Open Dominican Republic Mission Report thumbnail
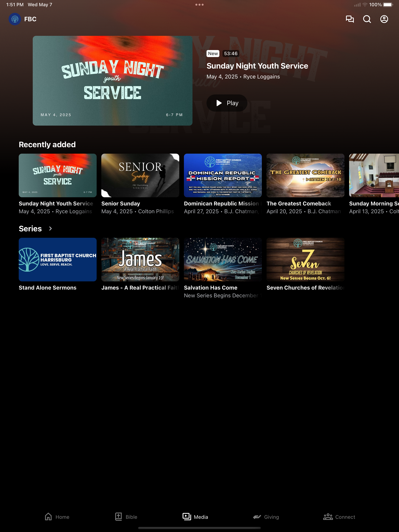 (223, 175)
